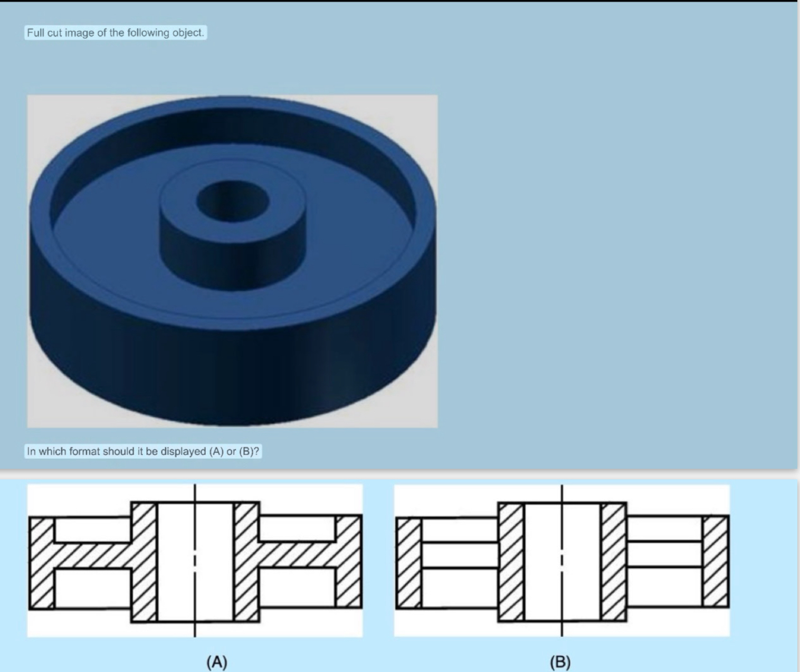Click the left hatched rim of diagram (A)
This screenshot has height=672, width=800.
point(41,562)
